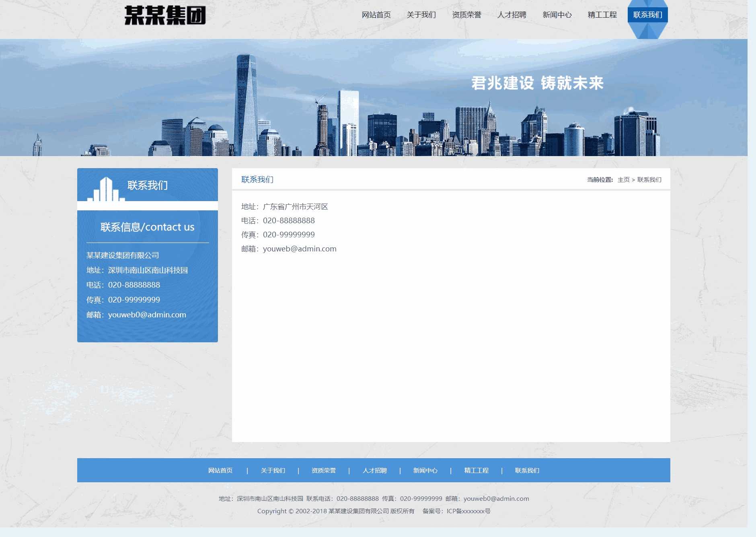Click the 主页 breadcrumb link

623,180
